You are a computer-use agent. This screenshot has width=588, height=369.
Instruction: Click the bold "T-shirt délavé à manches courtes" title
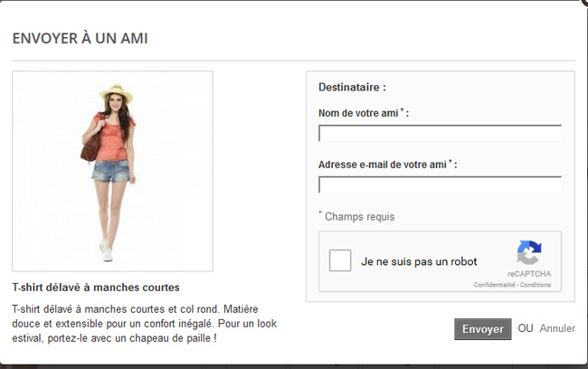96,288
